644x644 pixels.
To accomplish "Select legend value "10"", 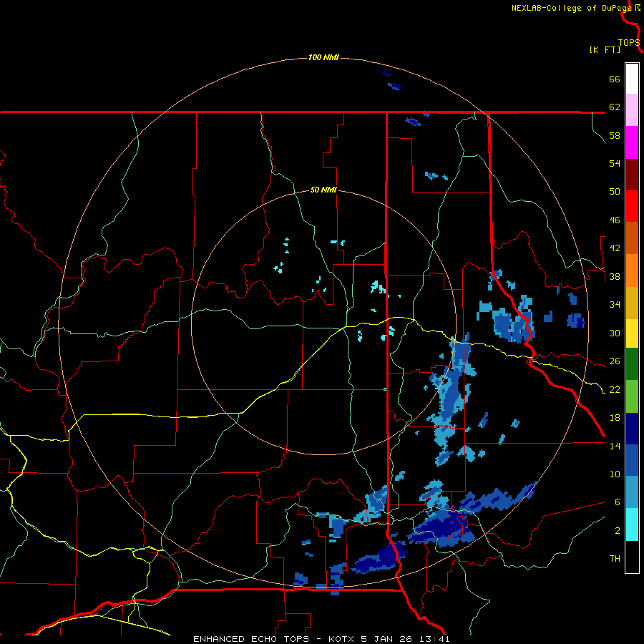I will [615, 474].
